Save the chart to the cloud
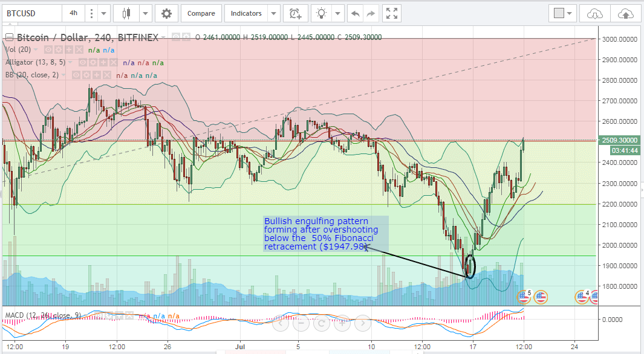Image resolution: width=644 pixels, height=354 pixels. click(x=625, y=13)
